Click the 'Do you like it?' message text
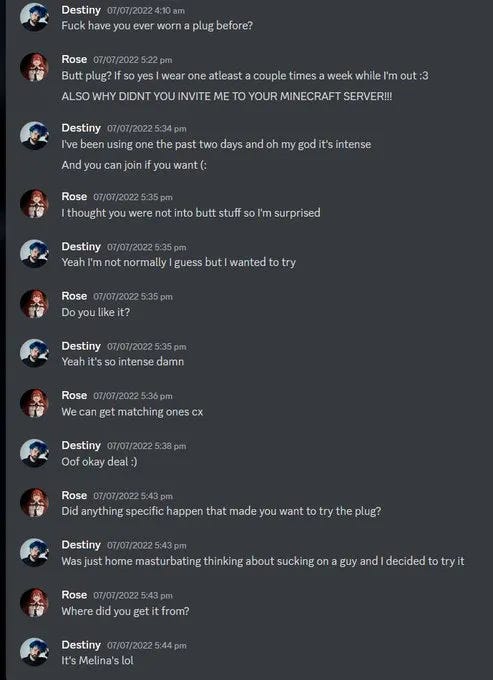Screen dimensions: 493x680 tap(95, 312)
